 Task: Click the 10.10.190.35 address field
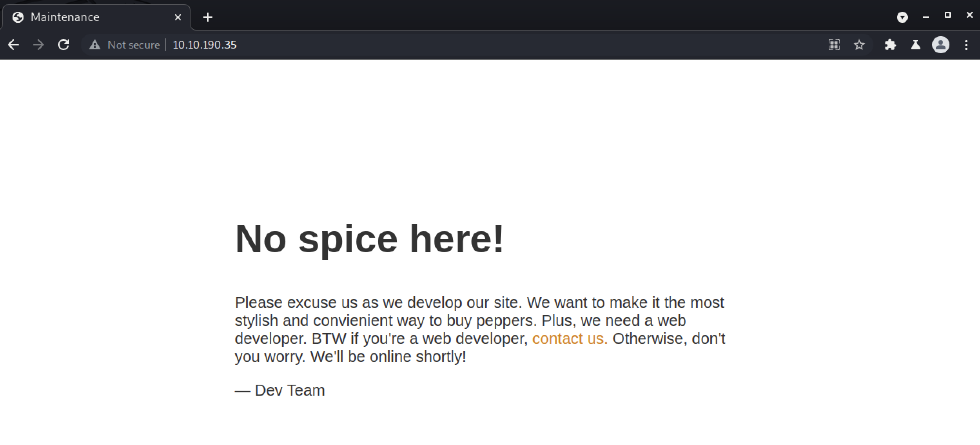(205, 45)
